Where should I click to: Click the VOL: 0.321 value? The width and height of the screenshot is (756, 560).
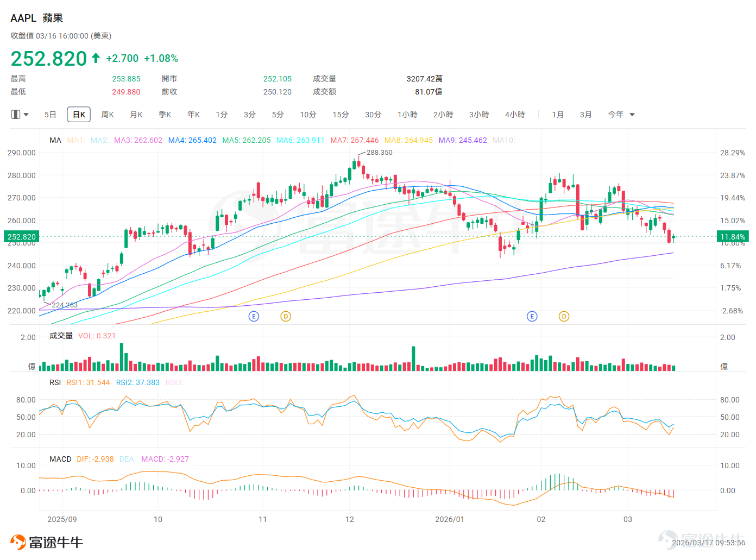(x=97, y=336)
